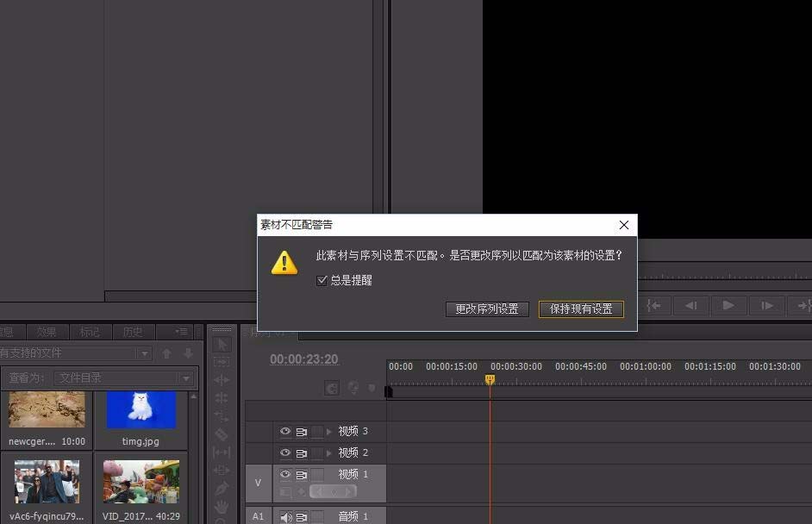Image resolution: width=812 pixels, height=524 pixels.
Task: Click the up directory arrow icon
Action: click(166, 353)
